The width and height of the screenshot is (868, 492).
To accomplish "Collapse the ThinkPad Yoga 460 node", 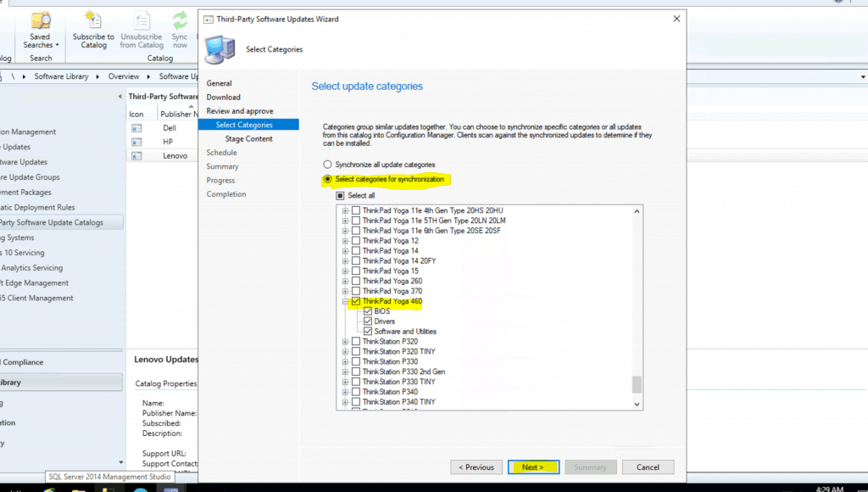I will (346, 301).
